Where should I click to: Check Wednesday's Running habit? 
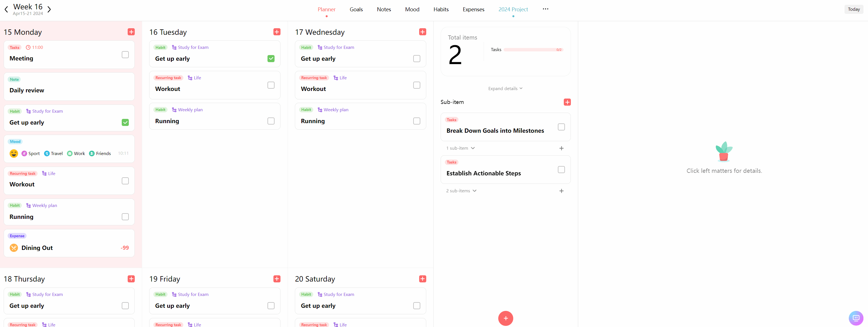click(416, 121)
